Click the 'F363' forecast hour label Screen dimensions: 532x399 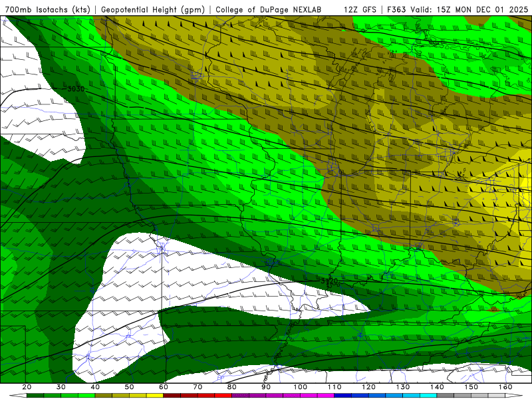click(x=396, y=9)
